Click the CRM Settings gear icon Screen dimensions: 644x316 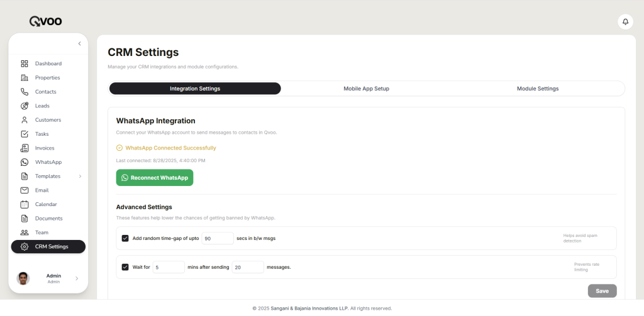pyautogui.click(x=25, y=247)
